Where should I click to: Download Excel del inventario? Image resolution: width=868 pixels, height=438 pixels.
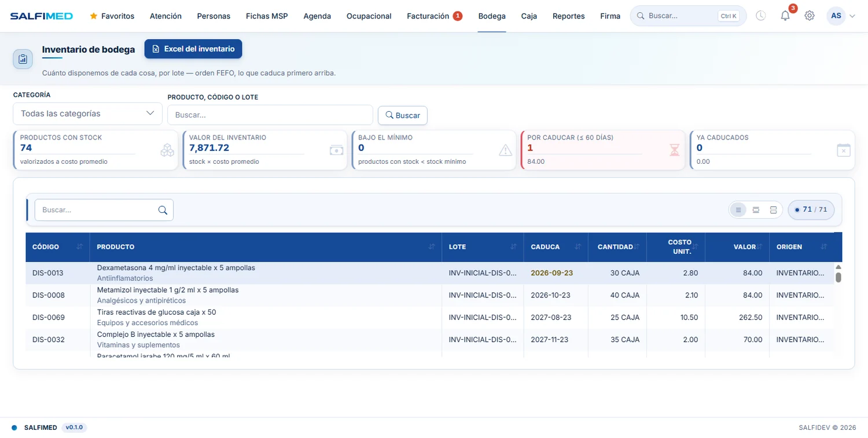193,49
